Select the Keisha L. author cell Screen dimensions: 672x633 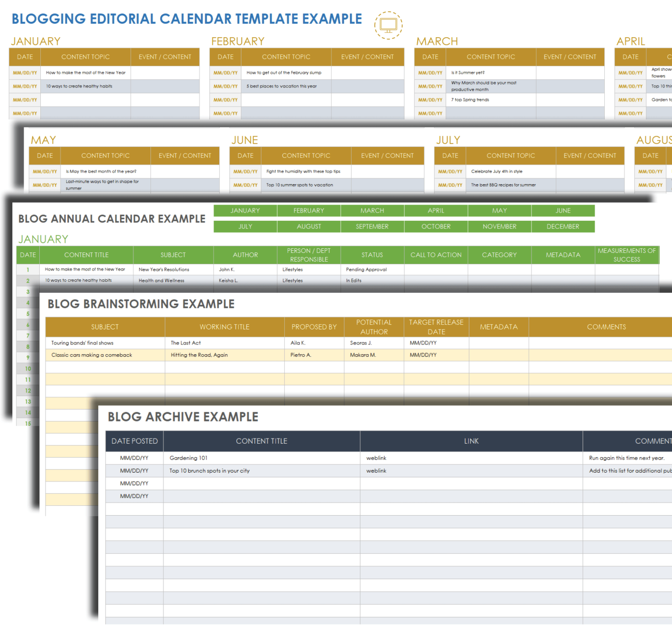(x=228, y=281)
